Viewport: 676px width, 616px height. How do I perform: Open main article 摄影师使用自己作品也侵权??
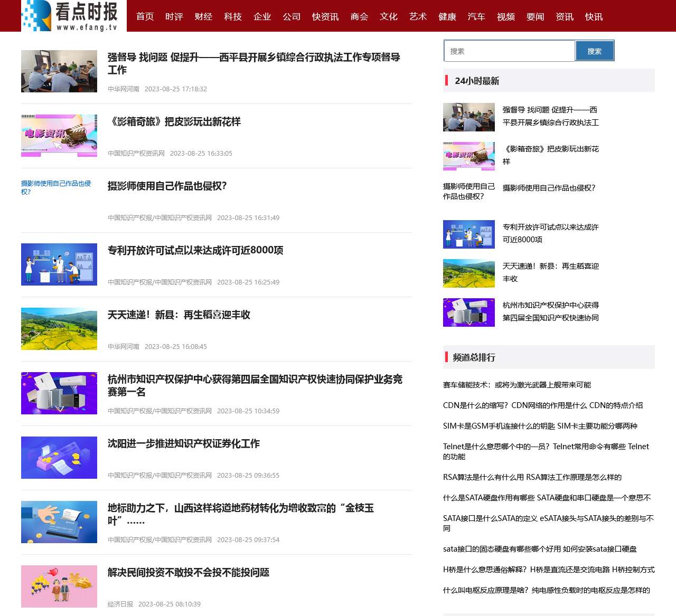[x=167, y=186]
